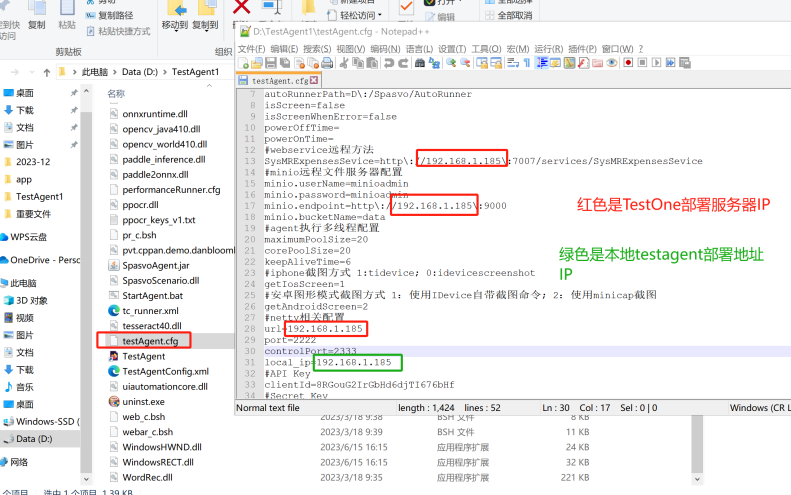This screenshot has width=791, height=495.
Task: Close the testAgent.cfg tab
Action: tap(314, 80)
